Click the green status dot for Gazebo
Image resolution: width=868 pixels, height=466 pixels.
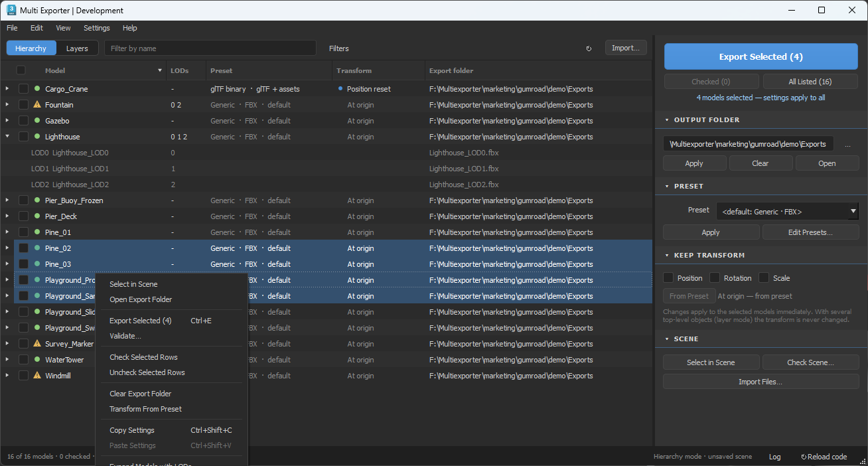(37, 120)
